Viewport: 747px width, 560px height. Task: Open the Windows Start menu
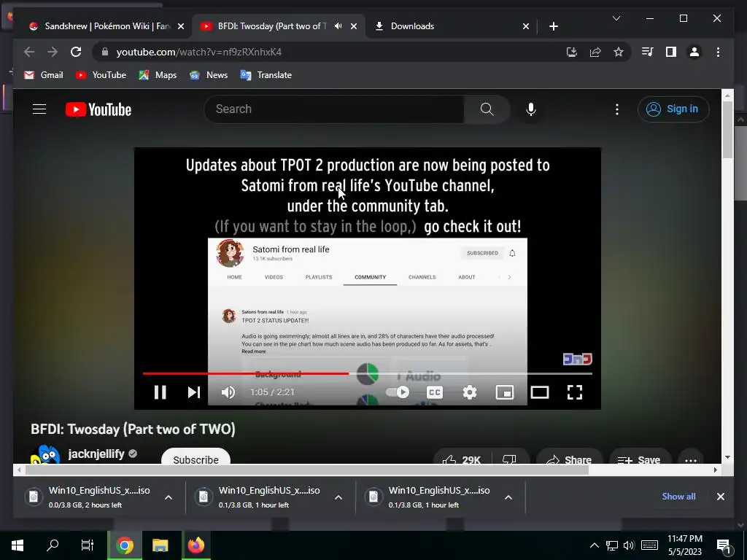click(x=18, y=545)
